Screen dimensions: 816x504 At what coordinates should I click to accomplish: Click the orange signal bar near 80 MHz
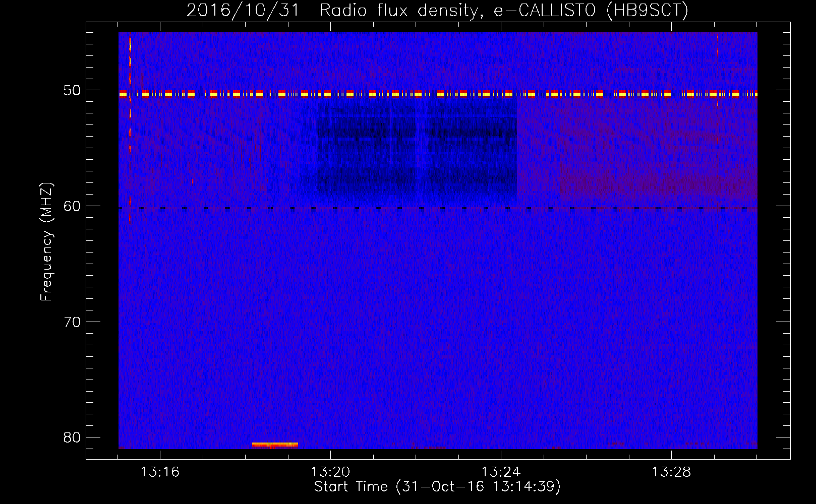(x=275, y=445)
